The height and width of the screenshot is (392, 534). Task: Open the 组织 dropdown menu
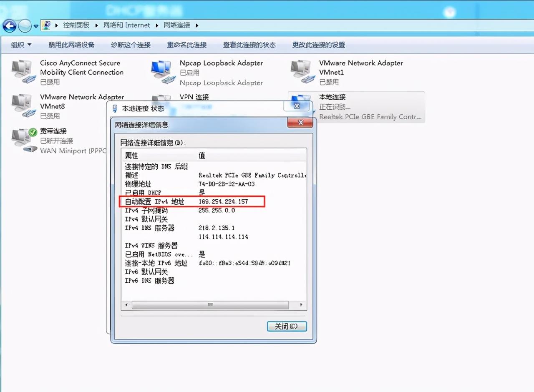tap(21, 45)
